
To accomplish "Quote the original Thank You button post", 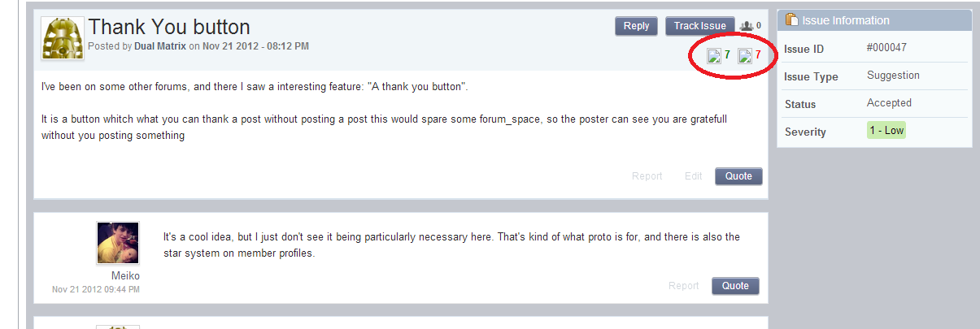I will (x=738, y=176).
